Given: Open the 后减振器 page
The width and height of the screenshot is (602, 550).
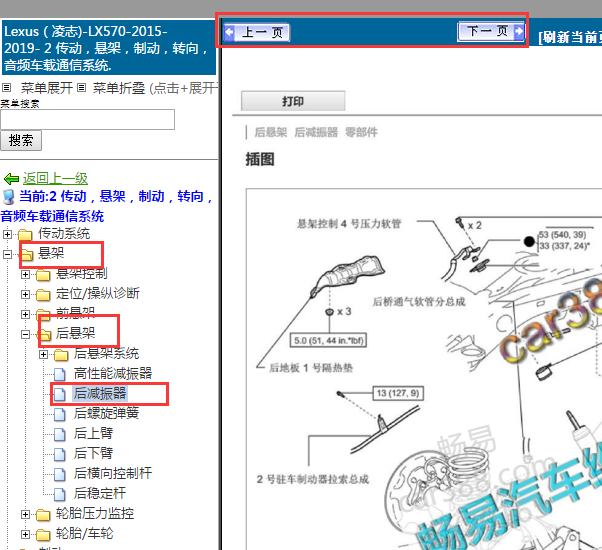Looking at the screenshot, I should pos(100,393).
